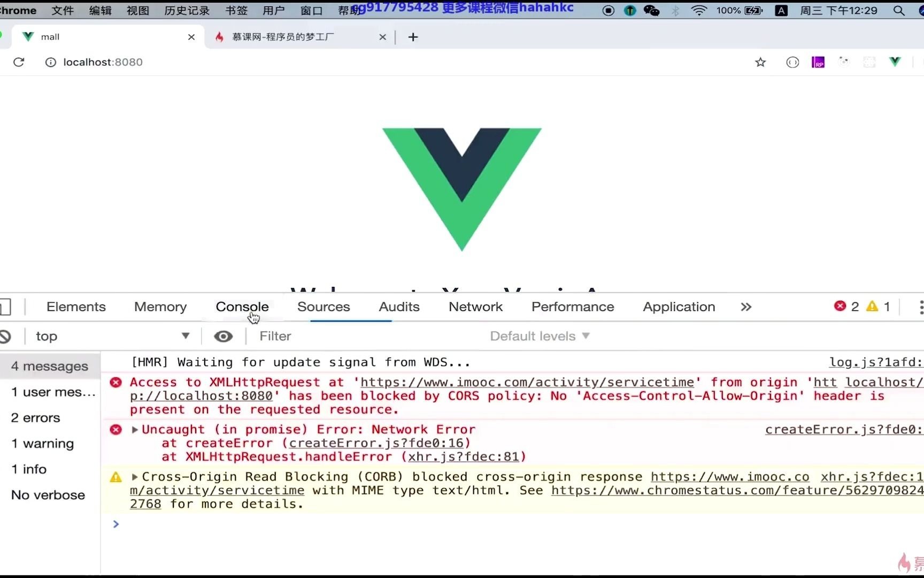Image resolution: width=924 pixels, height=578 pixels.
Task: Open the Audits panel
Action: click(399, 307)
